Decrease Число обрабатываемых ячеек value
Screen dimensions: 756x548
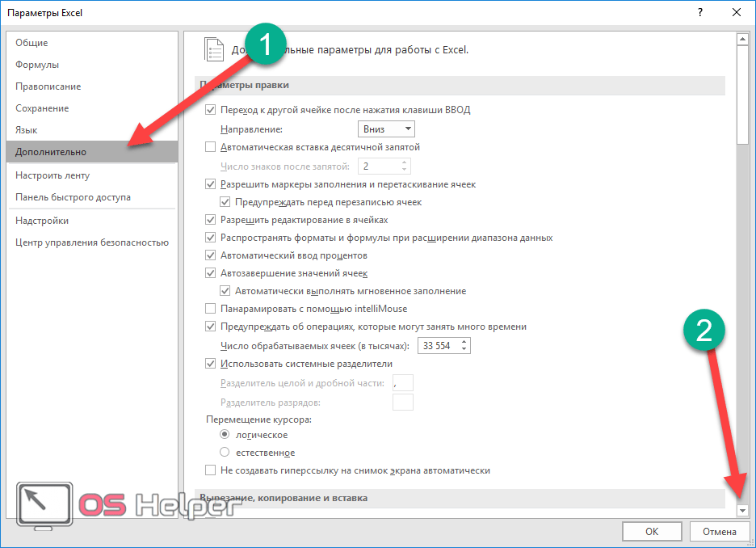point(464,349)
